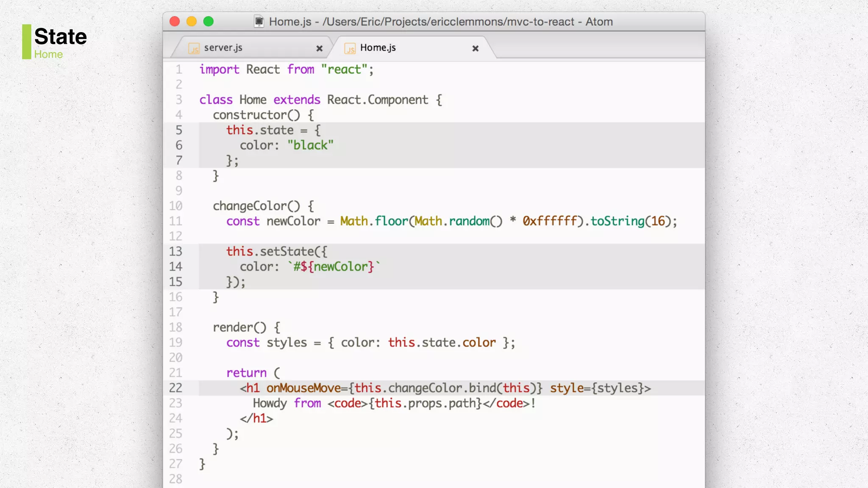Click '{this.props.path}' on line 23
868x488 pixels.
(x=426, y=403)
